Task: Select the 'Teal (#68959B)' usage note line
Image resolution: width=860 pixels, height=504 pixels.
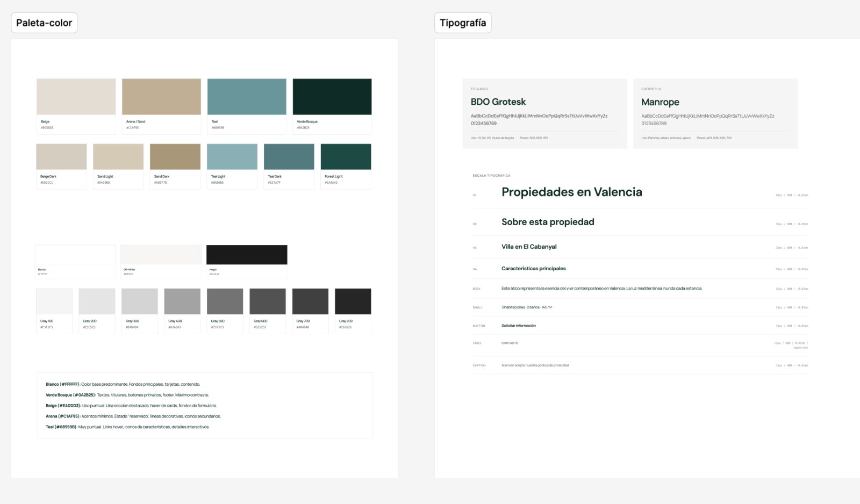Action: [x=128, y=427]
